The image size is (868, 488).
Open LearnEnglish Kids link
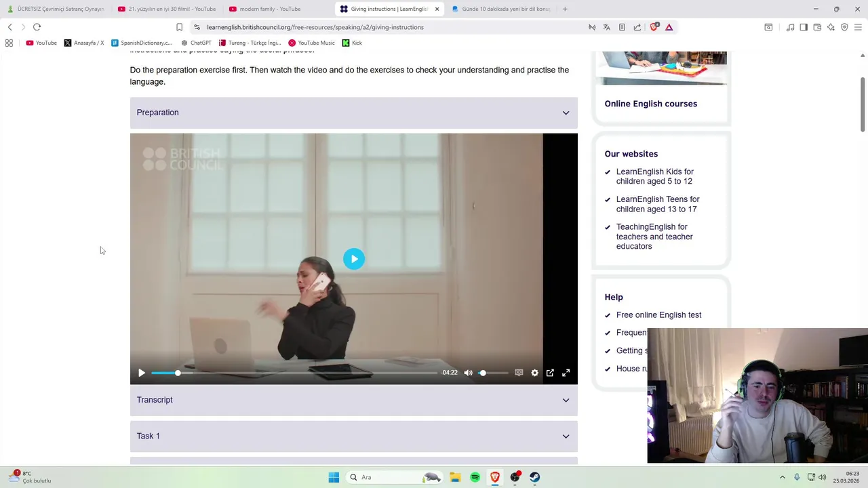coord(655,176)
